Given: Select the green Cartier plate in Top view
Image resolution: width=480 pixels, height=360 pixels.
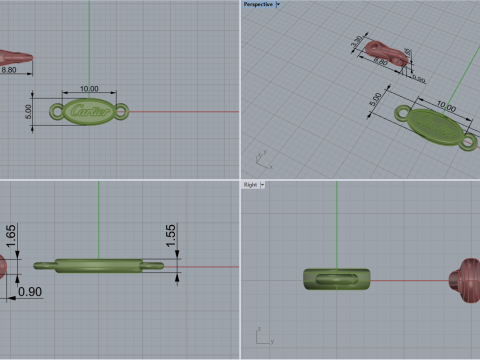Looking at the screenshot, I should point(89,112).
